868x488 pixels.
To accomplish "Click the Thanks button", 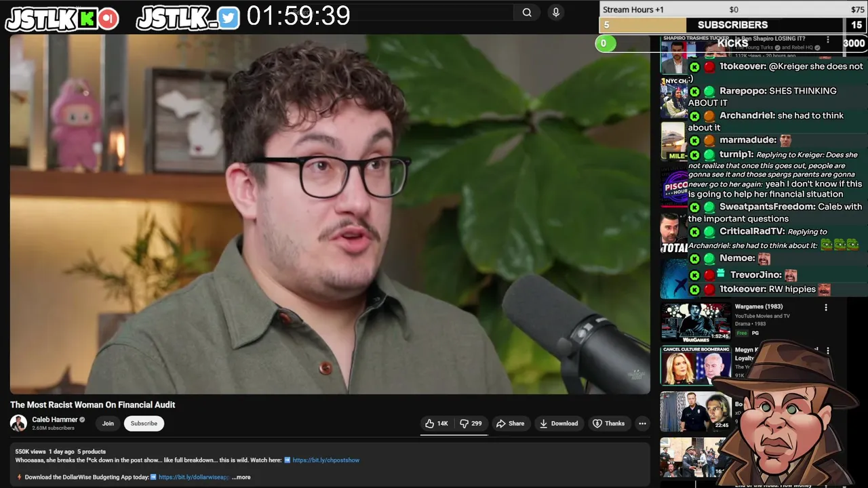I will 608,424.
